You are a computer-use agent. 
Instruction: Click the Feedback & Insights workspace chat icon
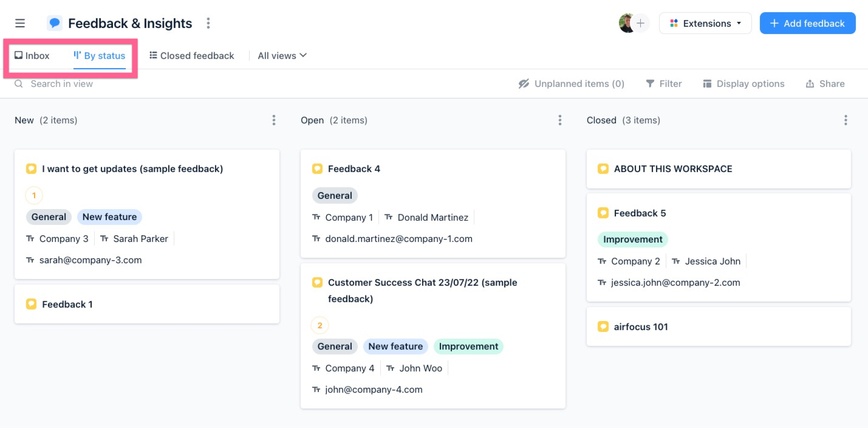coord(54,22)
